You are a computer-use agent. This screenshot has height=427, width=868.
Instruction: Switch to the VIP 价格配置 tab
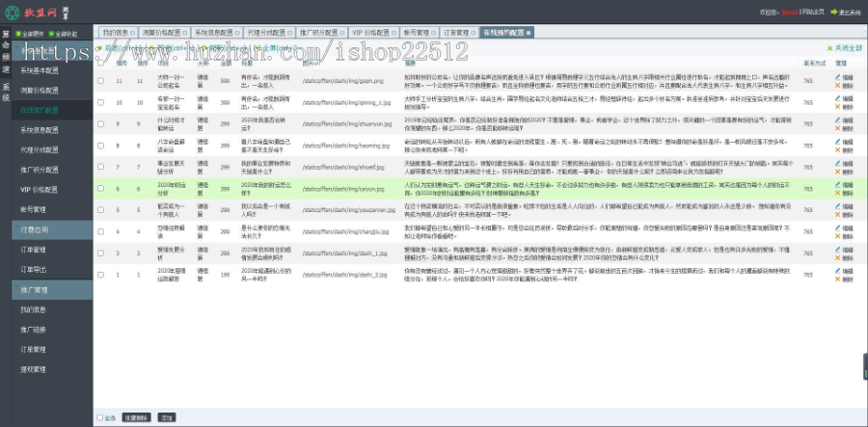(x=373, y=33)
